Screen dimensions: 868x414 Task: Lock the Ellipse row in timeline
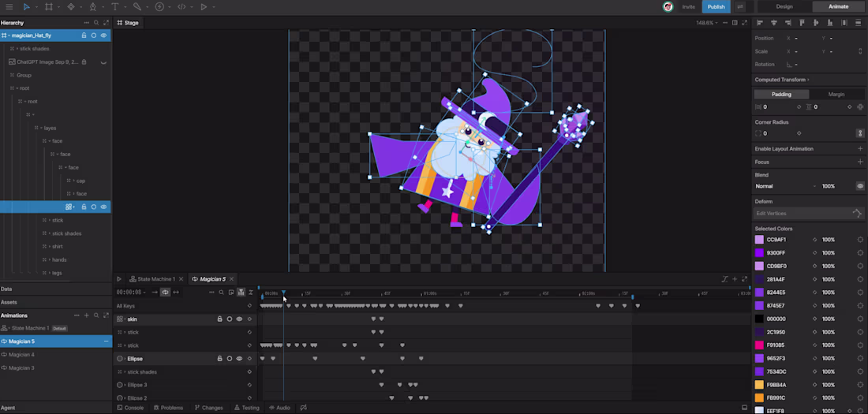pos(220,359)
